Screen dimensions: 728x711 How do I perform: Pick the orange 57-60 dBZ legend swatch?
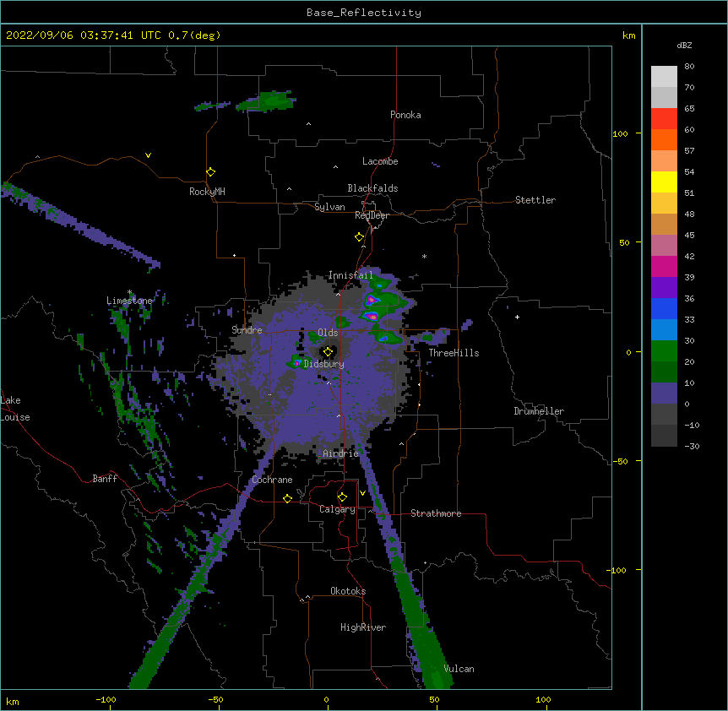click(x=664, y=139)
